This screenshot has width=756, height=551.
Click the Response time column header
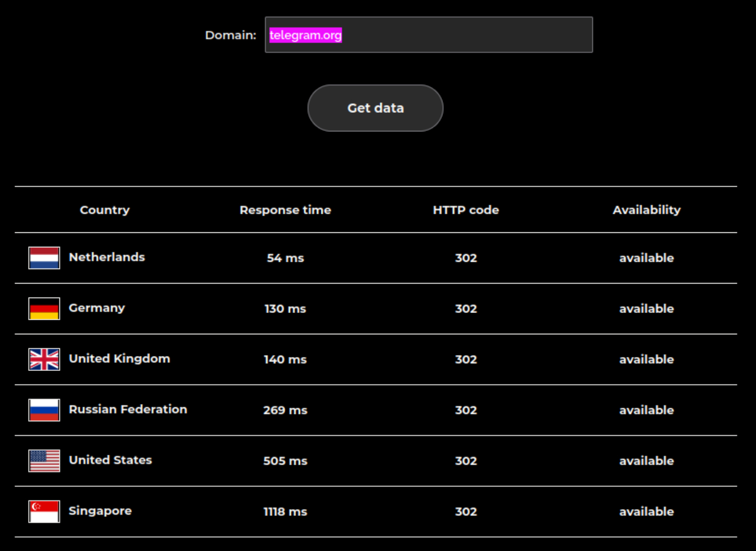coord(285,210)
